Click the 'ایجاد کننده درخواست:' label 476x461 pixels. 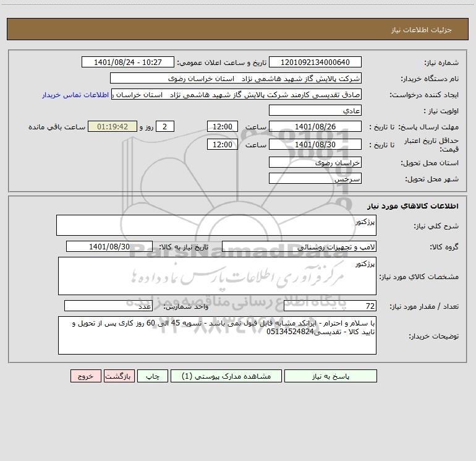(424, 95)
